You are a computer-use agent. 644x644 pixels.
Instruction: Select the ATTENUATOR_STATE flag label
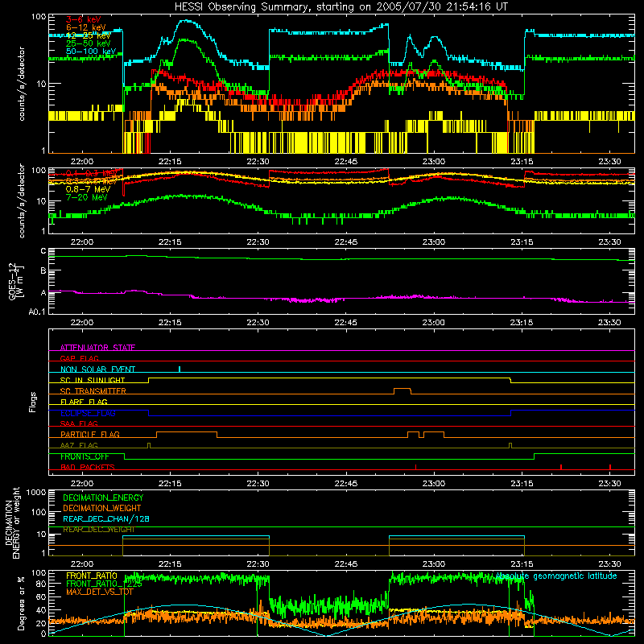97,348
